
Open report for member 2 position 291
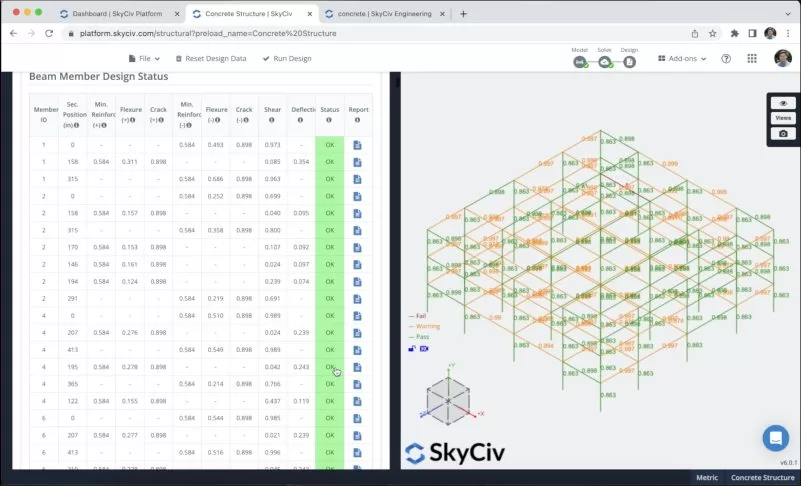tap(357, 299)
